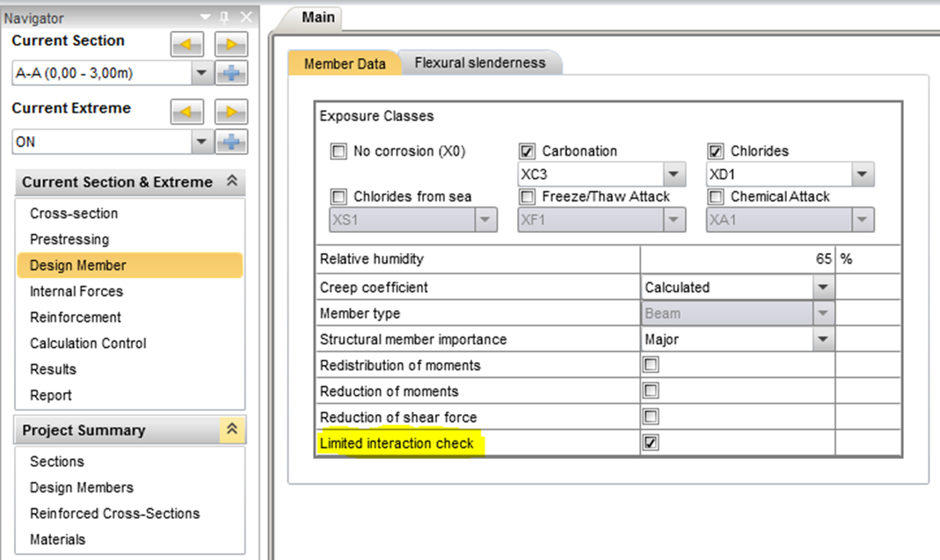Enable Redistribution of moments checkbox

click(651, 365)
